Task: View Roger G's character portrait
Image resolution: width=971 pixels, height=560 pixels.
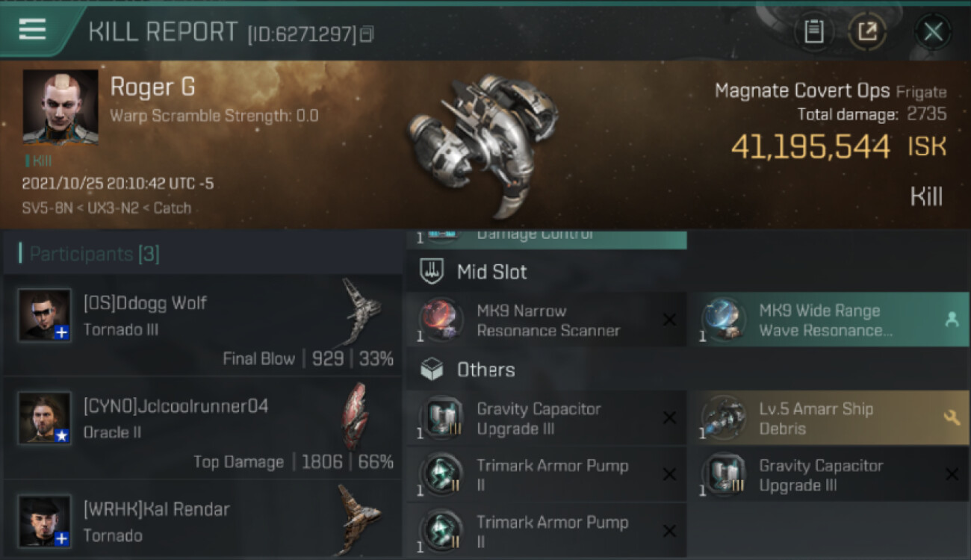Action: (x=61, y=107)
